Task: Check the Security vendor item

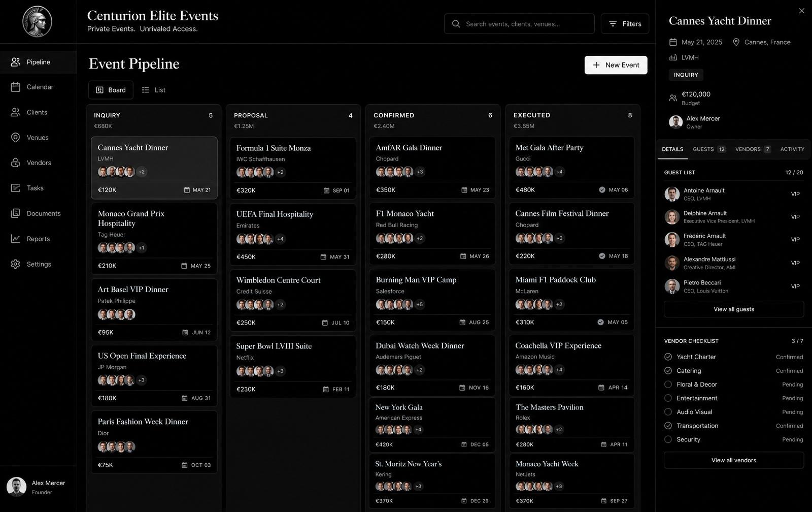Action: pyautogui.click(x=668, y=439)
